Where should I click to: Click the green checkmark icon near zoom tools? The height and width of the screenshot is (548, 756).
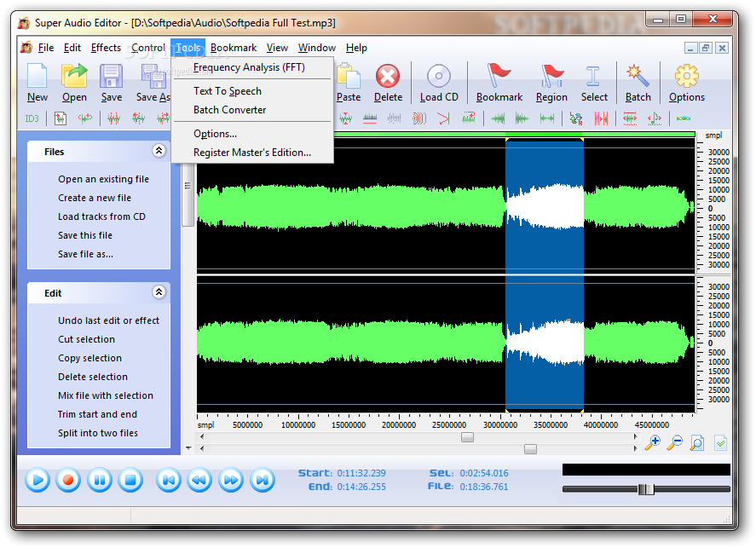click(x=720, y=442)
